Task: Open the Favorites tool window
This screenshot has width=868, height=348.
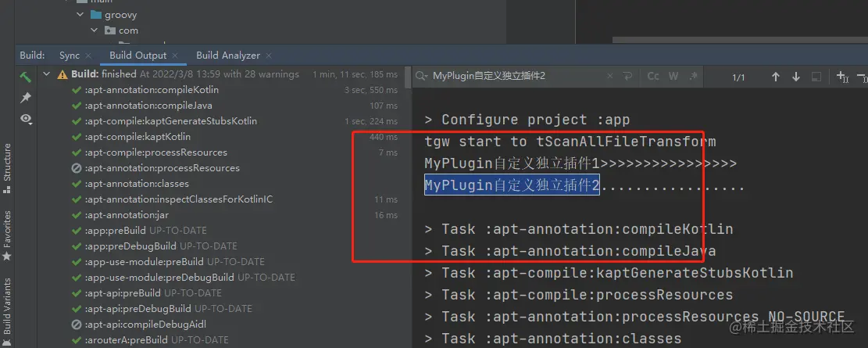Action: click(7, 235)
